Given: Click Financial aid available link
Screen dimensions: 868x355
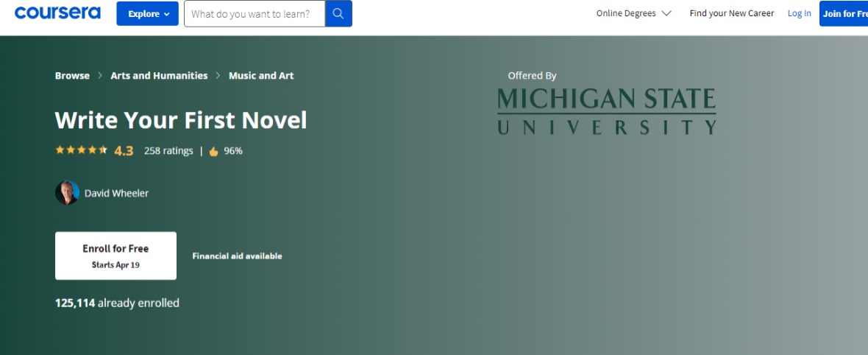Looking at the screenshot, I should pyautogui.click(x=237, y=256).
